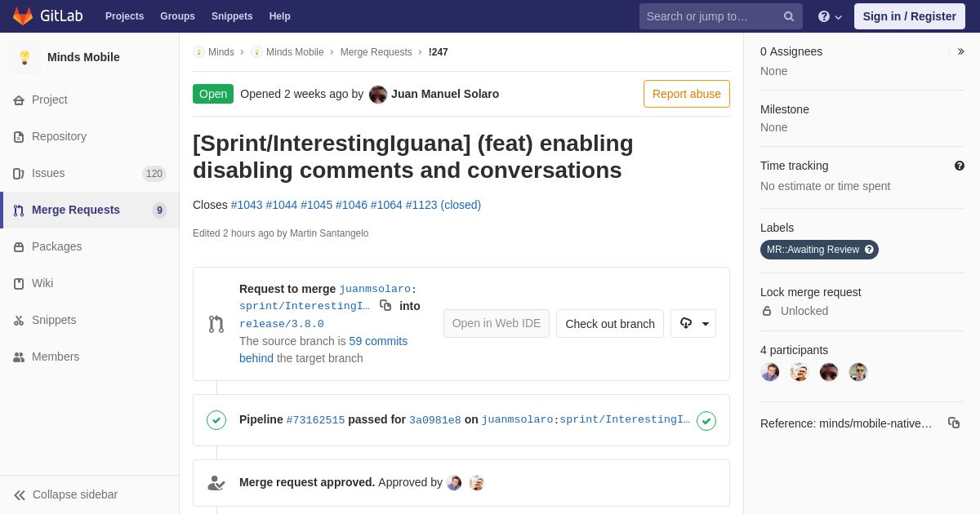Open the Help question mark menu
980x514 pixels.
pos(830,16)
